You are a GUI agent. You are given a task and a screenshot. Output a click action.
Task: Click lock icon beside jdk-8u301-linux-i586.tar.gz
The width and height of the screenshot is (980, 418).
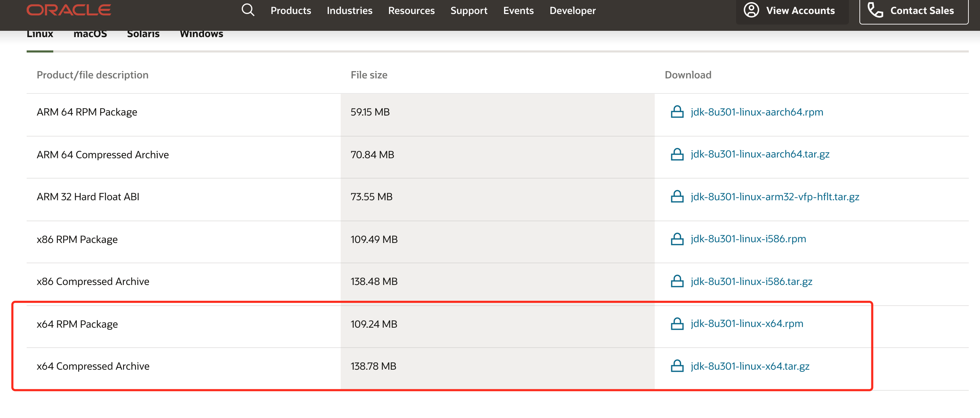point(677,281)
